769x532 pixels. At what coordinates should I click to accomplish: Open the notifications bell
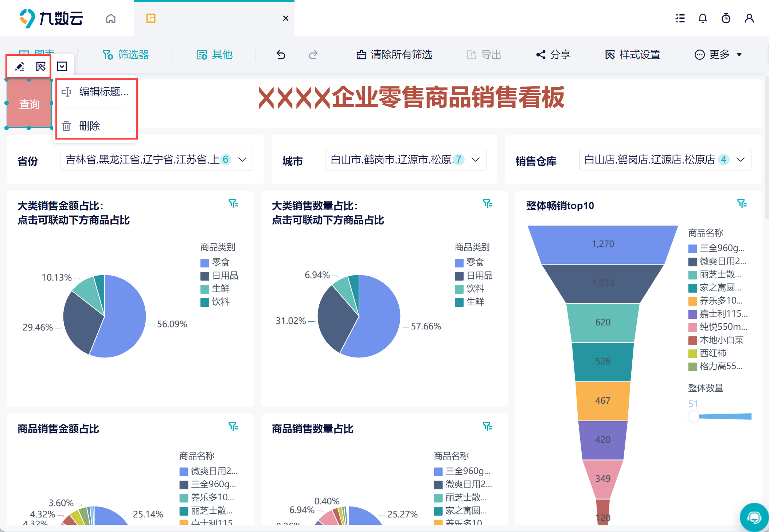click(702, 18)
